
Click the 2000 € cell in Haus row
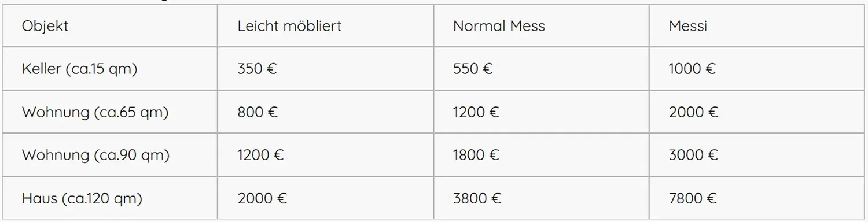[326, 198]
